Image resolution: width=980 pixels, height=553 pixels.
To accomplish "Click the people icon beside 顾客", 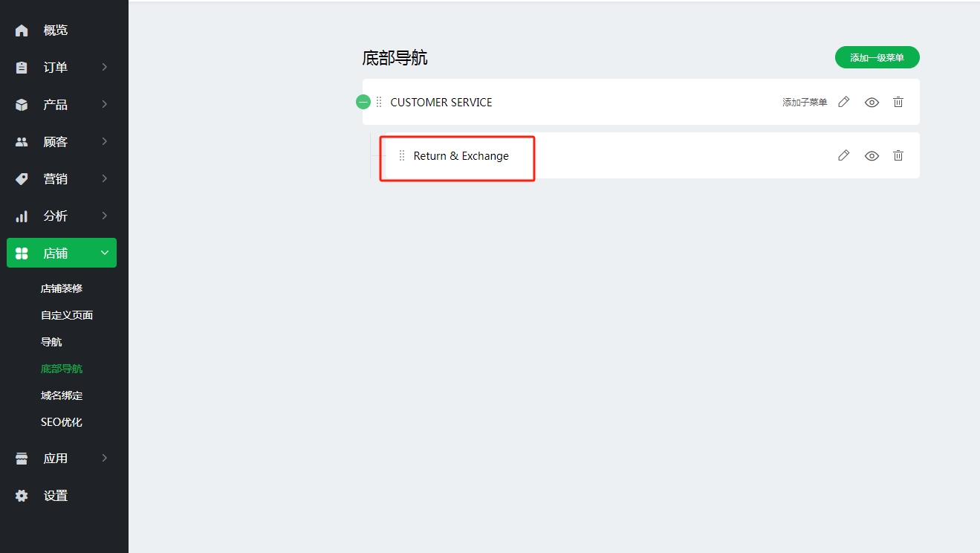I will coord(22,142).
